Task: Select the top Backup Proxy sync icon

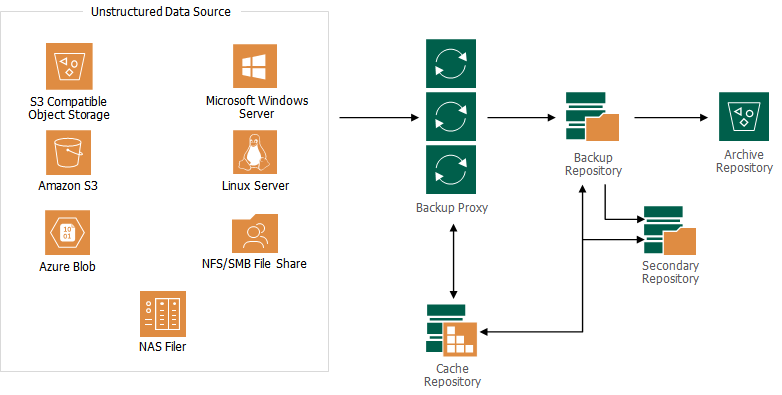Action: pos(451,63)
